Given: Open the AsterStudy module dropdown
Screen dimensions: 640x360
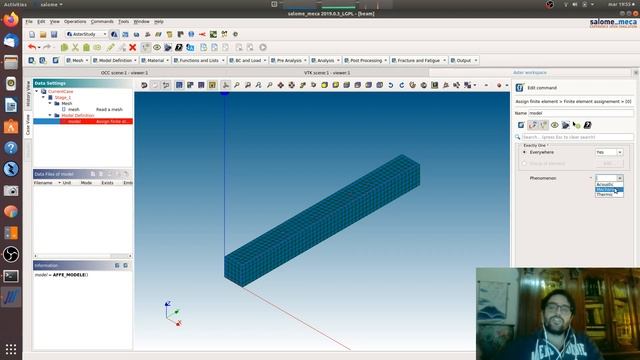Looking at the screenshot, I should [87, 34].
